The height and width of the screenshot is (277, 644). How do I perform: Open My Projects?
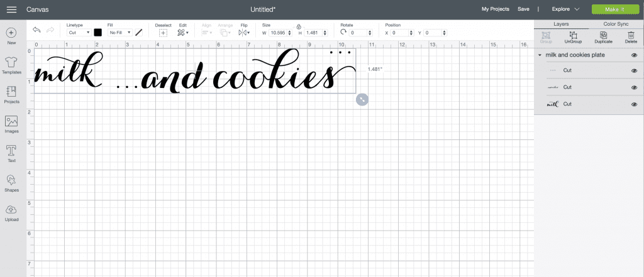[496, 9]
